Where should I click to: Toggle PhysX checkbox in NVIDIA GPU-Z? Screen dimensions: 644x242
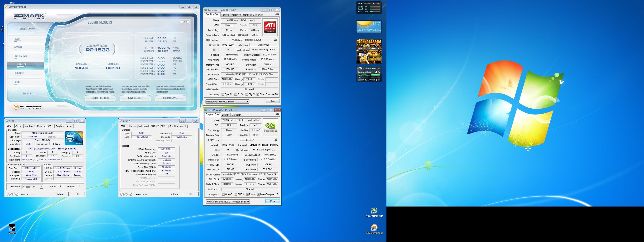[247, 194]
